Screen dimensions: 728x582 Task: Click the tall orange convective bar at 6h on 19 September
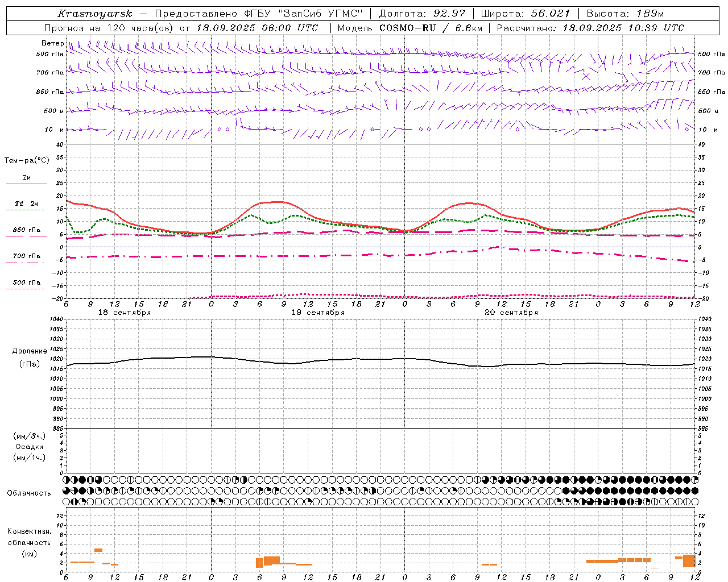[260, 563]
